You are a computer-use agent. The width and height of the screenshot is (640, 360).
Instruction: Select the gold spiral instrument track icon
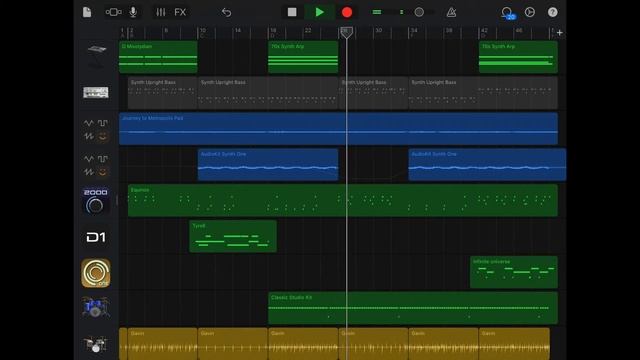96,273
